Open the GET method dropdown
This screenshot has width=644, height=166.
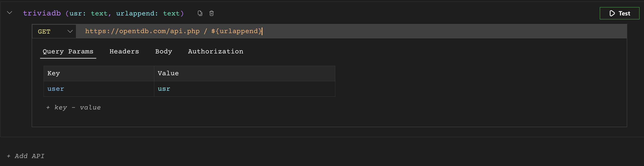(54, 31)
